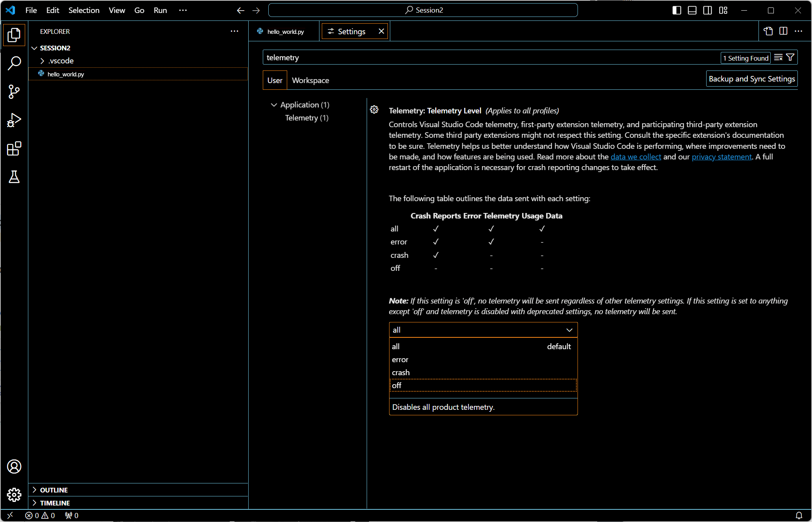Open the Testing flask view

[14, 177]
